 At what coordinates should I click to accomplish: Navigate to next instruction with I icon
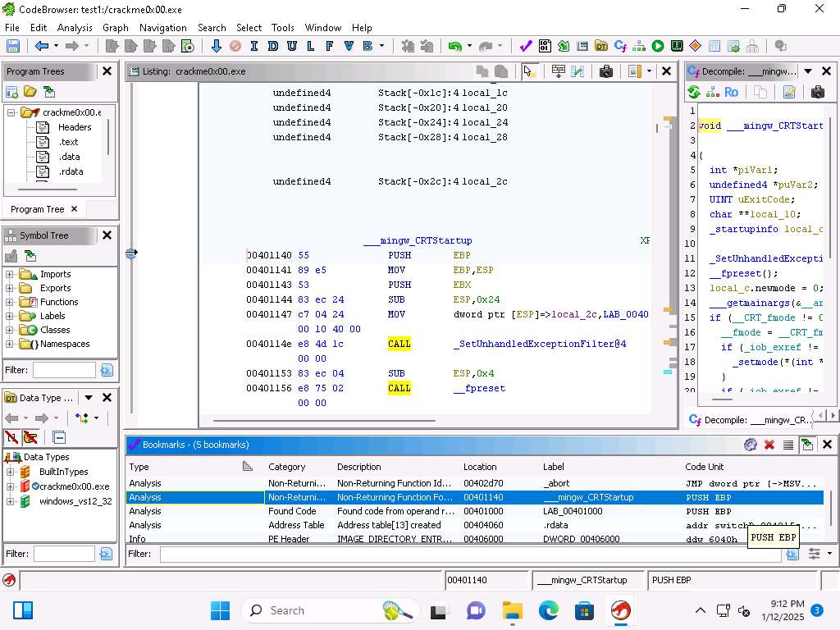[x=254, y=47]
